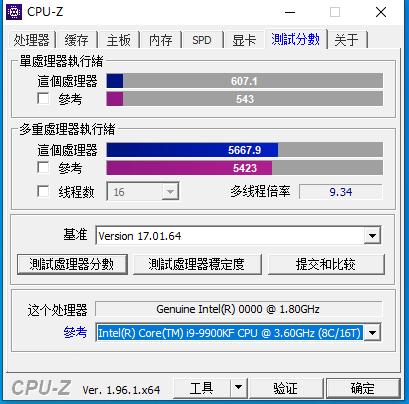Viewport: 409px width, 404px height.
Task: Click 提交和比较 button
Action: [x=326, y=264]
